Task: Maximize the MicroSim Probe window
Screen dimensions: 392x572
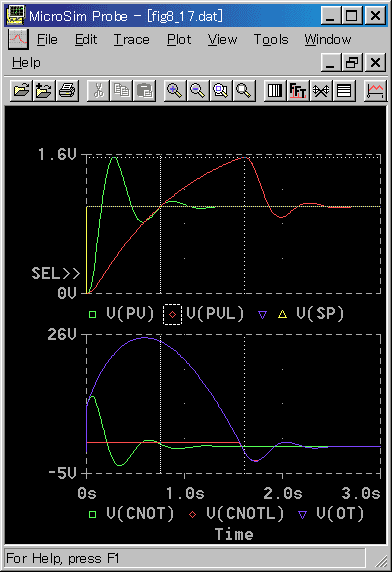Action: pos(352,16)
